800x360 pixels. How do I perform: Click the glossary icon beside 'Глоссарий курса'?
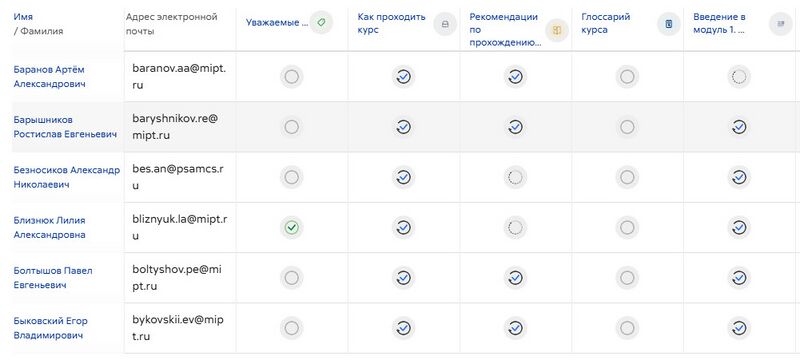669,23
